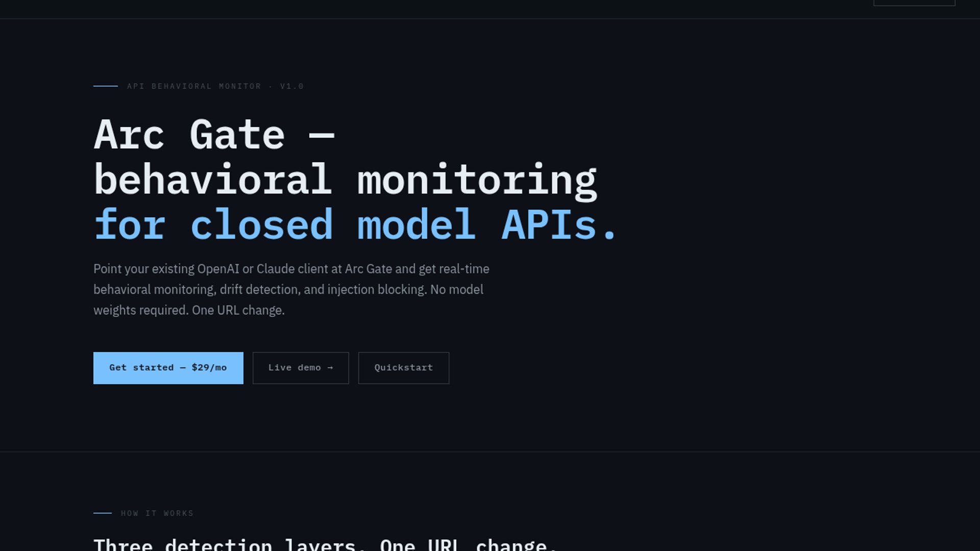980x551 pixels.
Task: Click the API BEHAVIORAL MONITOR eyebrow label
Action: (x=194, y=86)
